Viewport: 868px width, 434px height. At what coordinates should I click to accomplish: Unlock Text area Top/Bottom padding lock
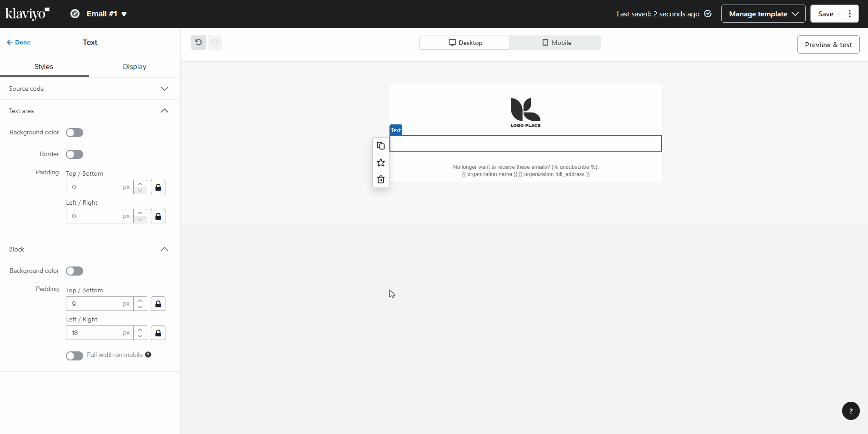(158, 187)
